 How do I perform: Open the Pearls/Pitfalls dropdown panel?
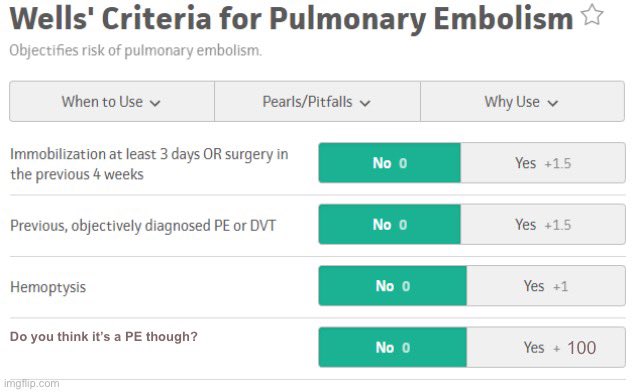317,101
